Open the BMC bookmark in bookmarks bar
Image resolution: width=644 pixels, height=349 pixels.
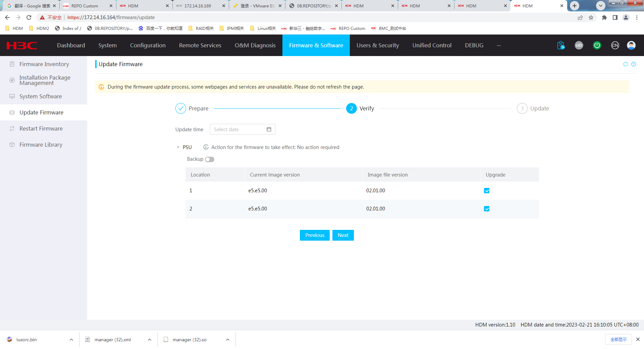[x=388, y=29]
